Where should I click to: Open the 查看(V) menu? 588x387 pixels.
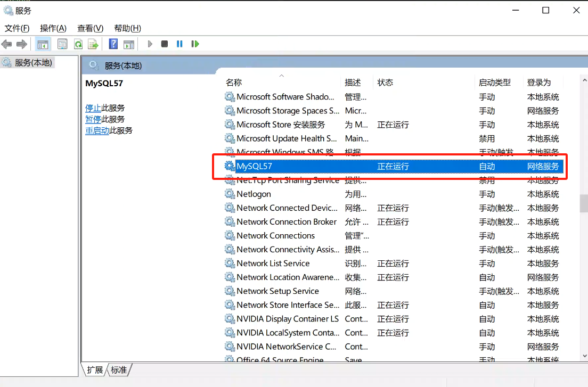point(90,28)
